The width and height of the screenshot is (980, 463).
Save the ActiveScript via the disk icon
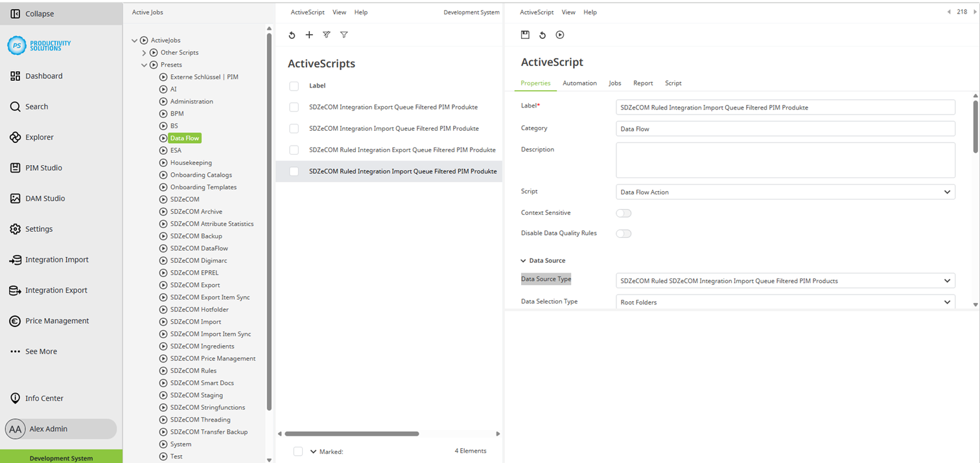(525, 34)
